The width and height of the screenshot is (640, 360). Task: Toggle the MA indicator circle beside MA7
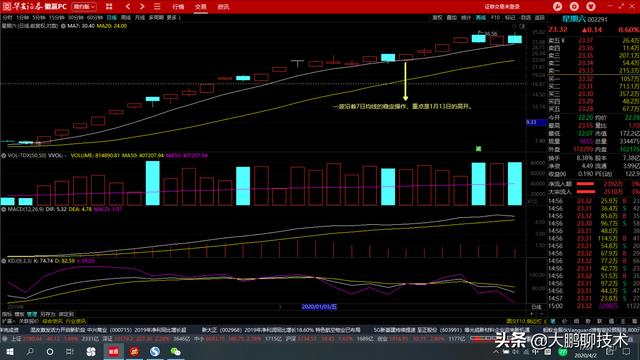point(63,26)
